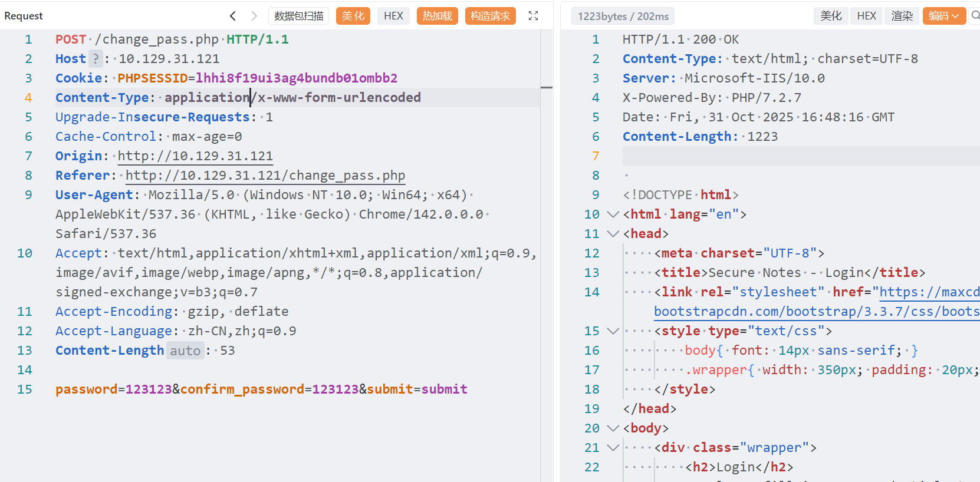Click the question mark next to Host
980x482 pixels.
[96, 59]
